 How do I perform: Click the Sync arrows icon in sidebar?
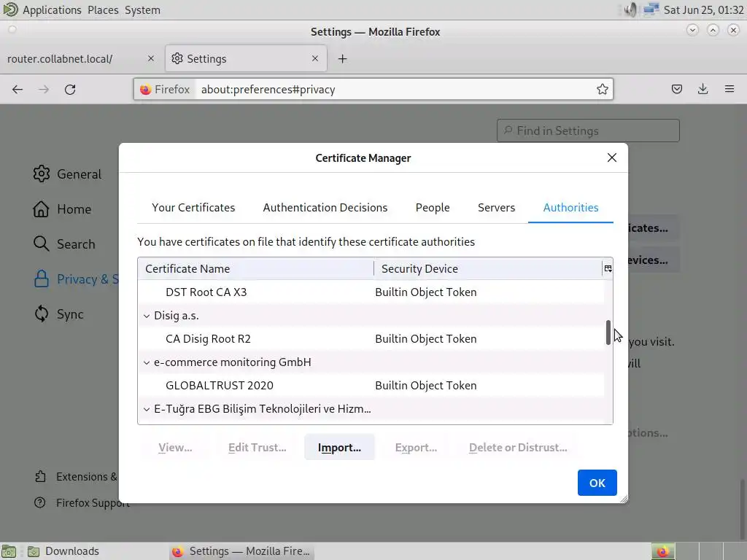42,314
